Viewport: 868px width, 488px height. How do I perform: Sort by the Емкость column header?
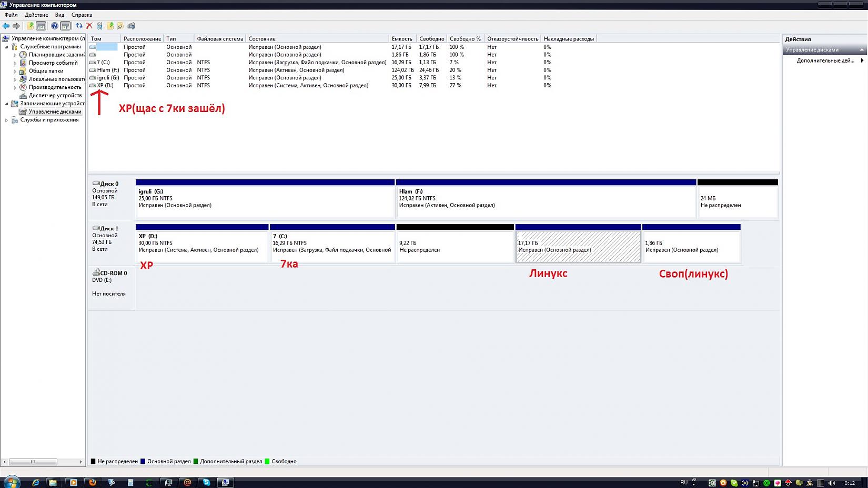point(402,39)
